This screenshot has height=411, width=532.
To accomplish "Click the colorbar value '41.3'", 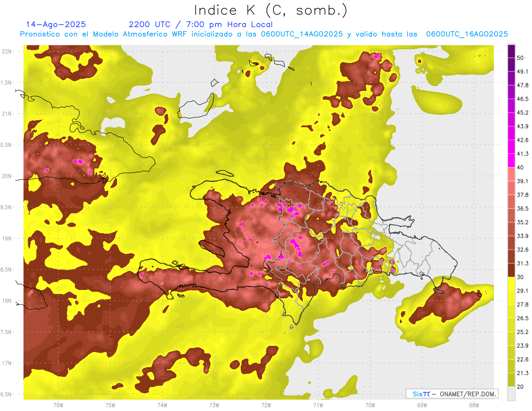I will tap(523, 154).
